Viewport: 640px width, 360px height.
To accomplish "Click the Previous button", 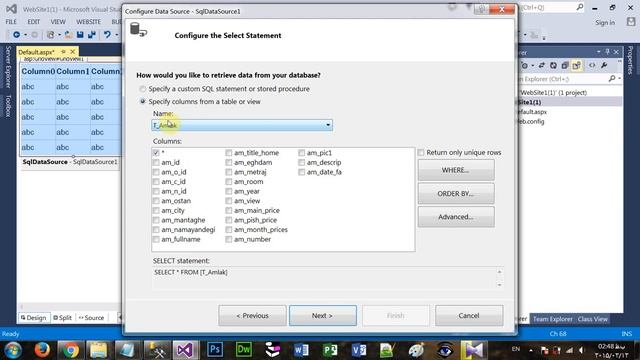I will click(252, 316).
